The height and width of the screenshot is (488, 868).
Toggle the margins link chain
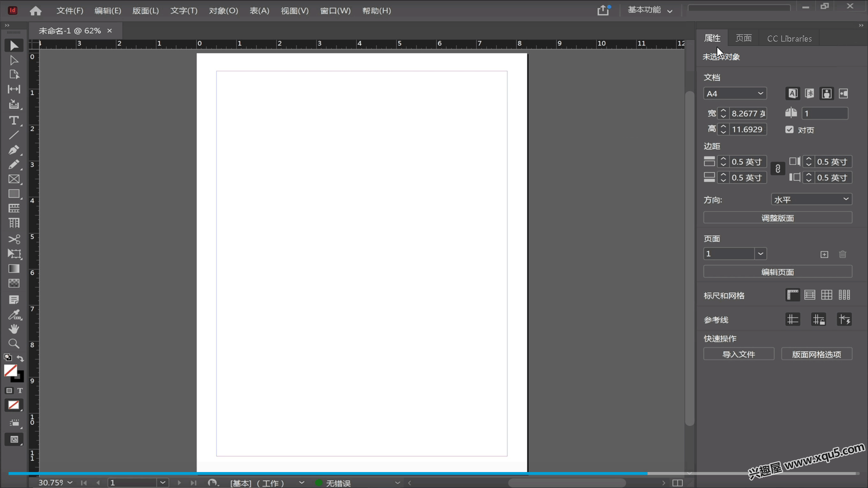click(x=778, y=168)
